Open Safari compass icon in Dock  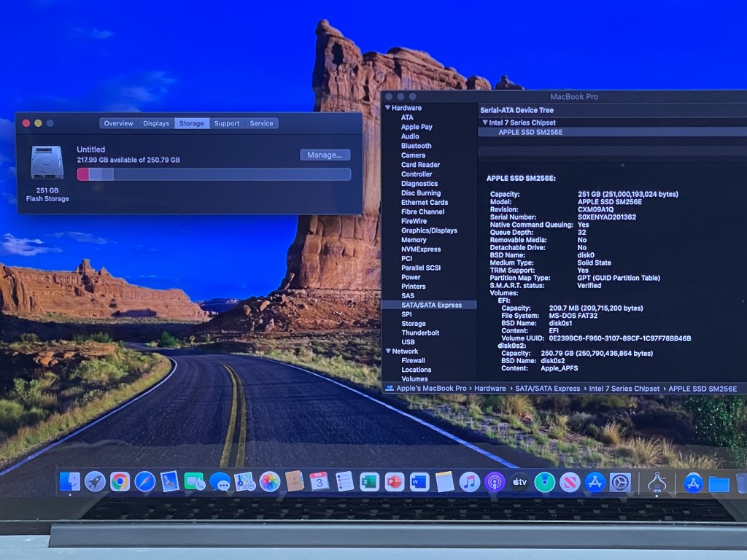pyautogui.click(x=145, y=481)
